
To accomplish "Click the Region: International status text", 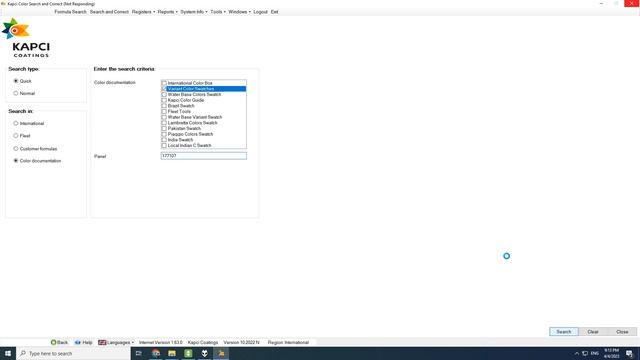I will click(288, 342).
